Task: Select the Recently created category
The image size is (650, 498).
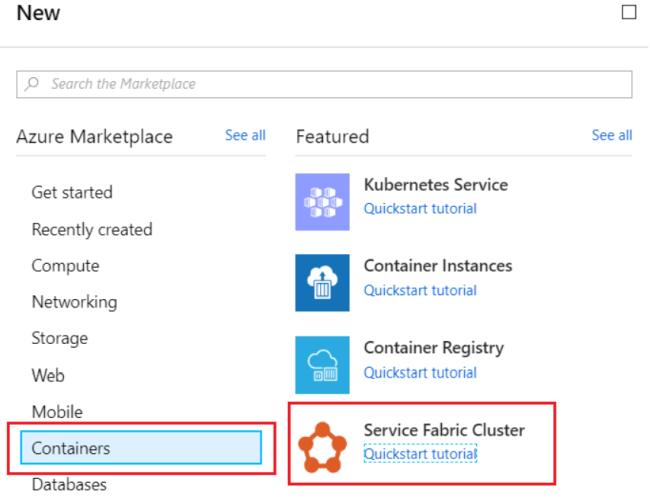Action: 92,229
